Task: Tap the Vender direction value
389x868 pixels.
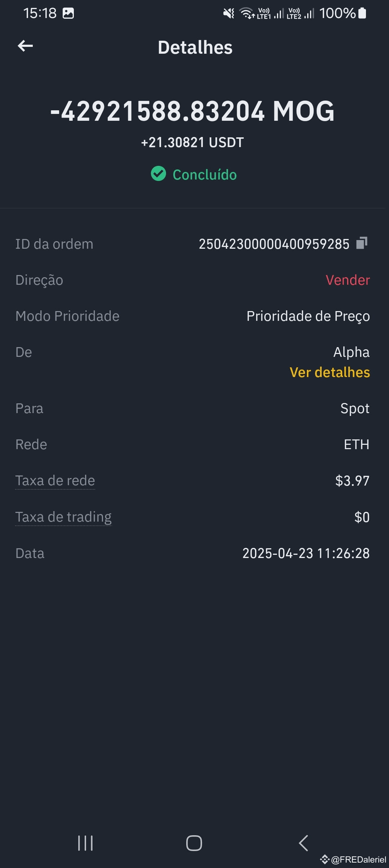Action: click(348, 280)
